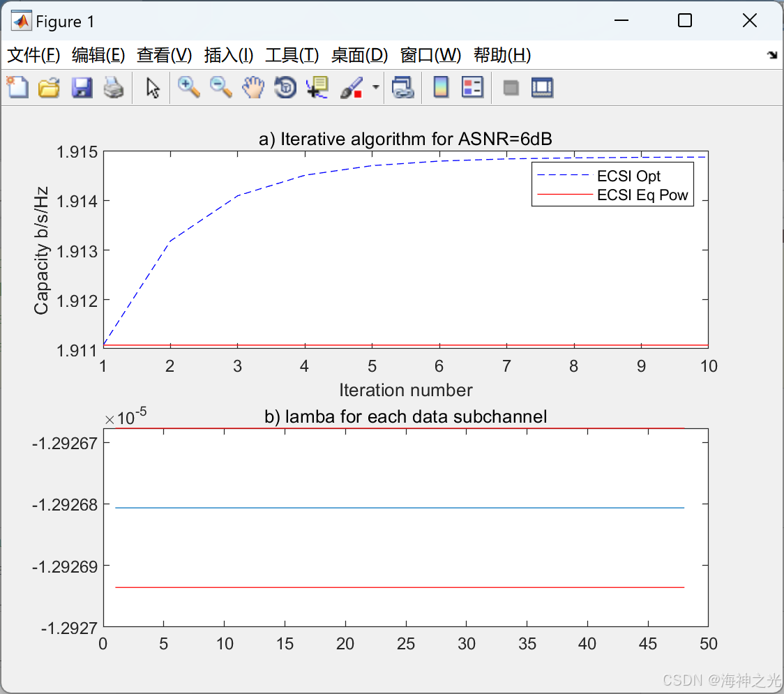Open the 帮助(H) menu

pyautogui.click(x=502, y=55)
